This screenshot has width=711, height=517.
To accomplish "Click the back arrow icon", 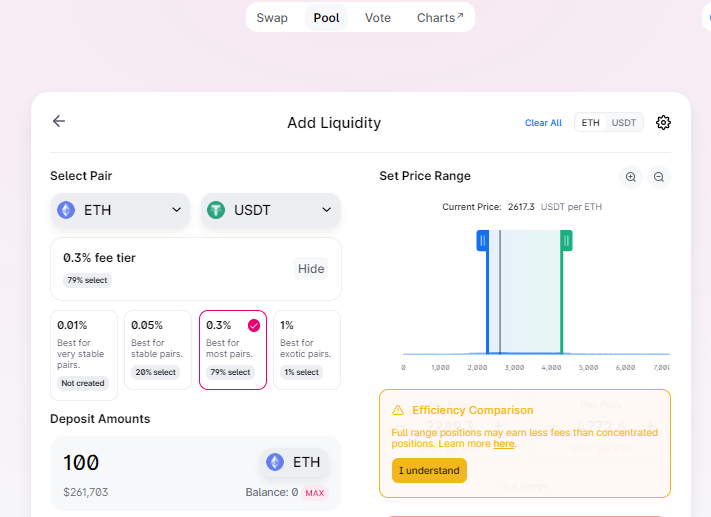I will 59,121.
